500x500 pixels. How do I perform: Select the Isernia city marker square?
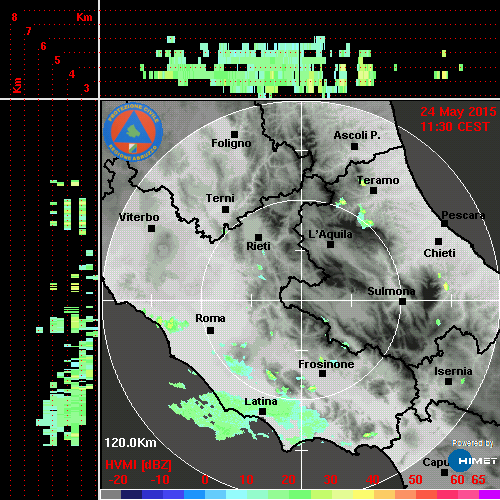449,381
